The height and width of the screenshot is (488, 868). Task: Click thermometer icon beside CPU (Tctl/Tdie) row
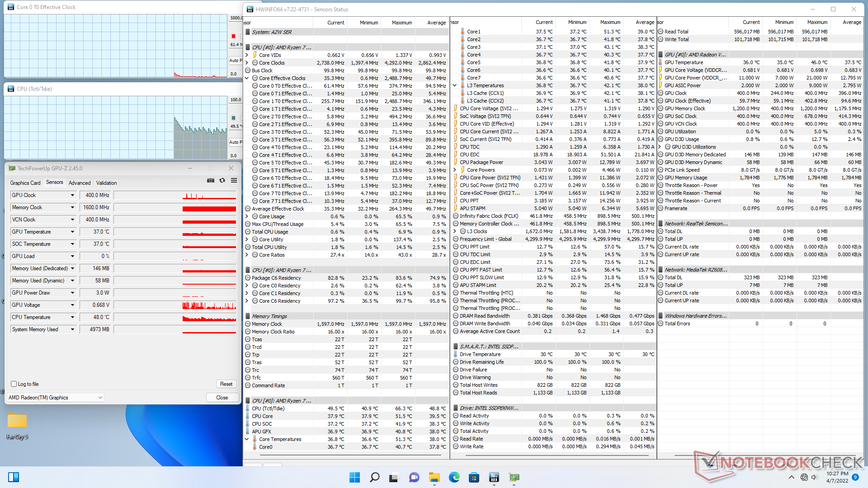248,408
